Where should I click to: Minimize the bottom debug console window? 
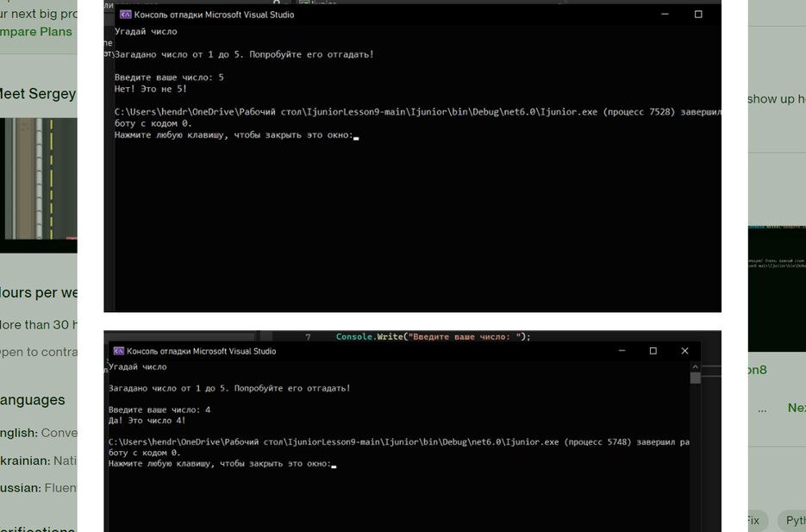coord(622,351)
